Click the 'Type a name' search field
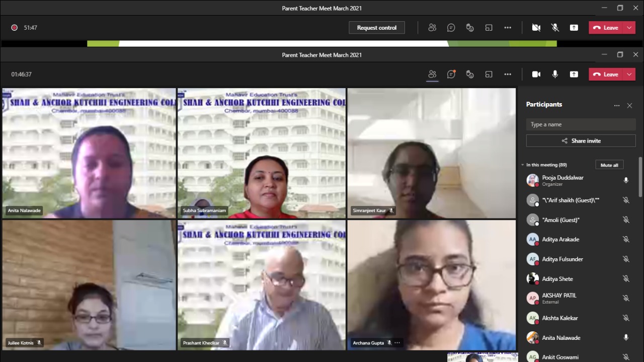Viewport: 644px width, 362px height. [x=581, y=124]
